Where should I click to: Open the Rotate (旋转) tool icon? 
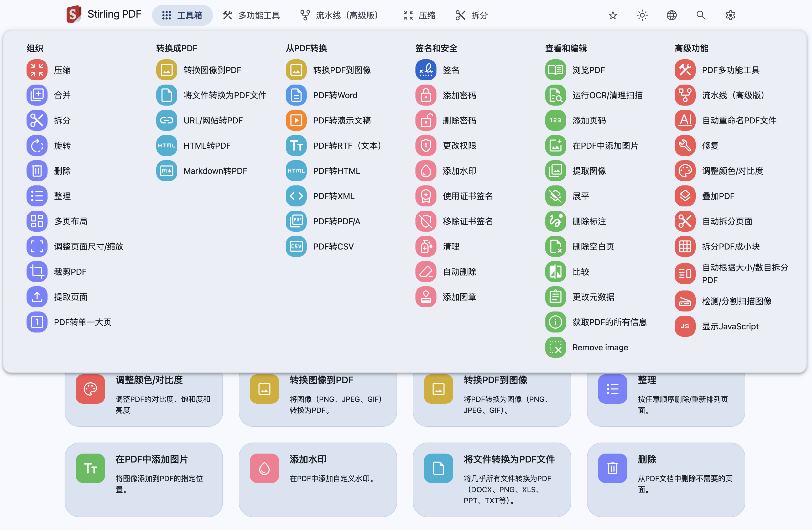pos(37,146)
